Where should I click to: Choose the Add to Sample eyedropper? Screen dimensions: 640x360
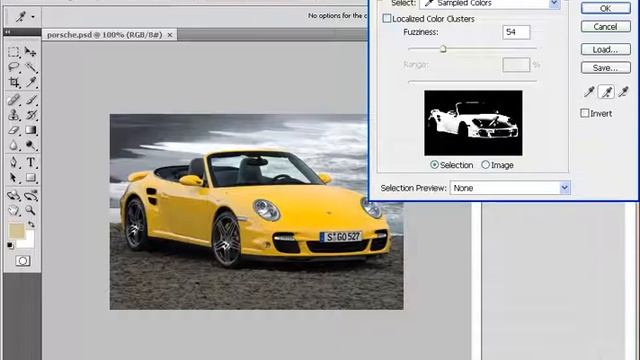606,92
